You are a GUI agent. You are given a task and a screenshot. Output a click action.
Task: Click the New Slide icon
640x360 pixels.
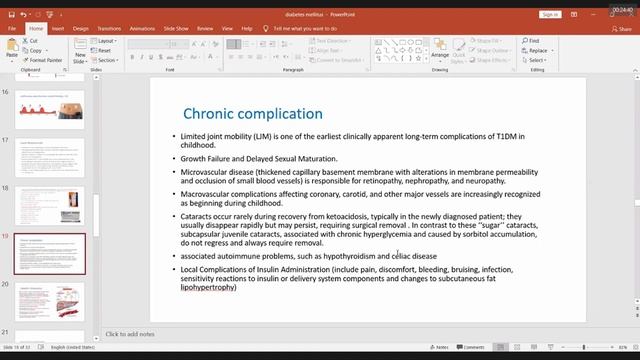[80, 44]
